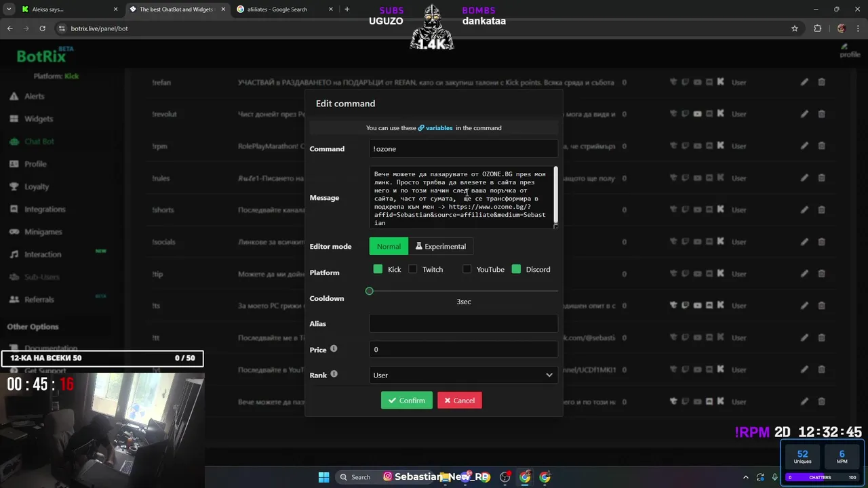Click the browser address bar URL
This screenshot has width=868, height=488.
[99, 28]
